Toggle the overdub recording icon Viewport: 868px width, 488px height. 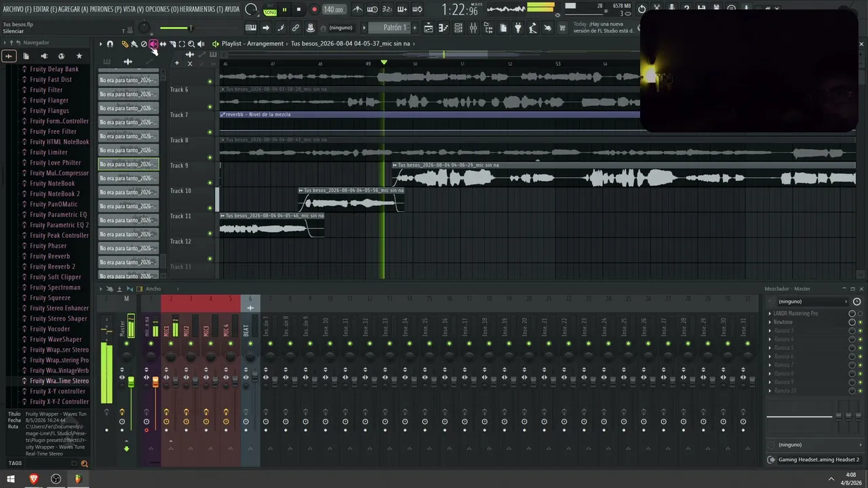click(x=402, y=9)
